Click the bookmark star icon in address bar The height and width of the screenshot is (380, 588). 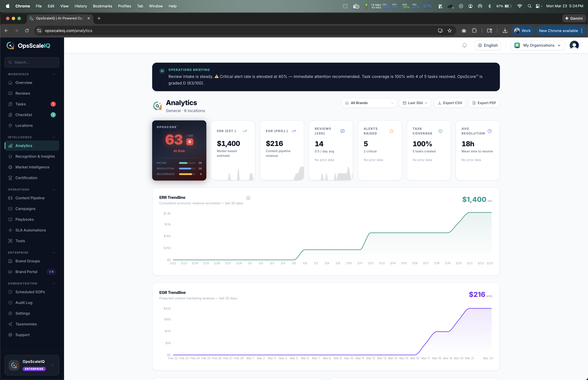click(x=450, y=31)
